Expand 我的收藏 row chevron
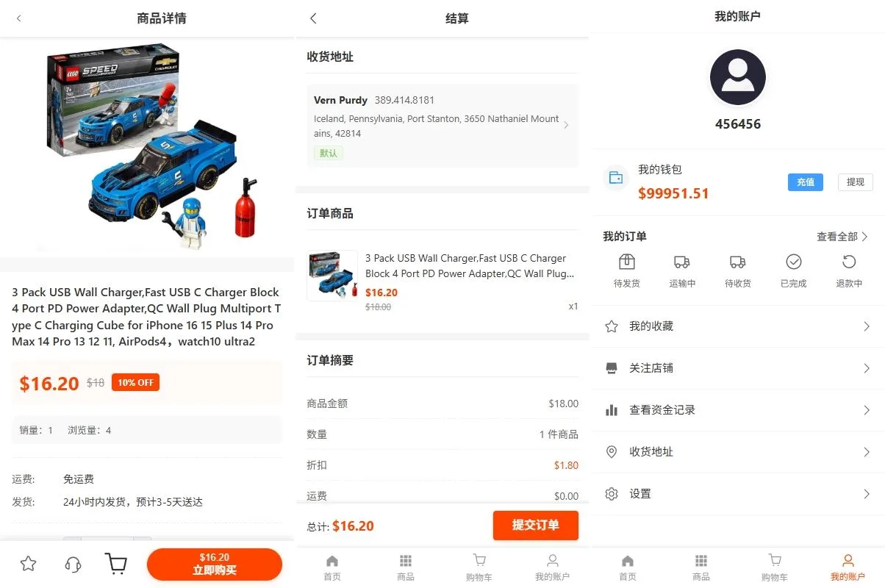This screenshot has width=885, height=588. pyautogui.click(x=867, y=326)
